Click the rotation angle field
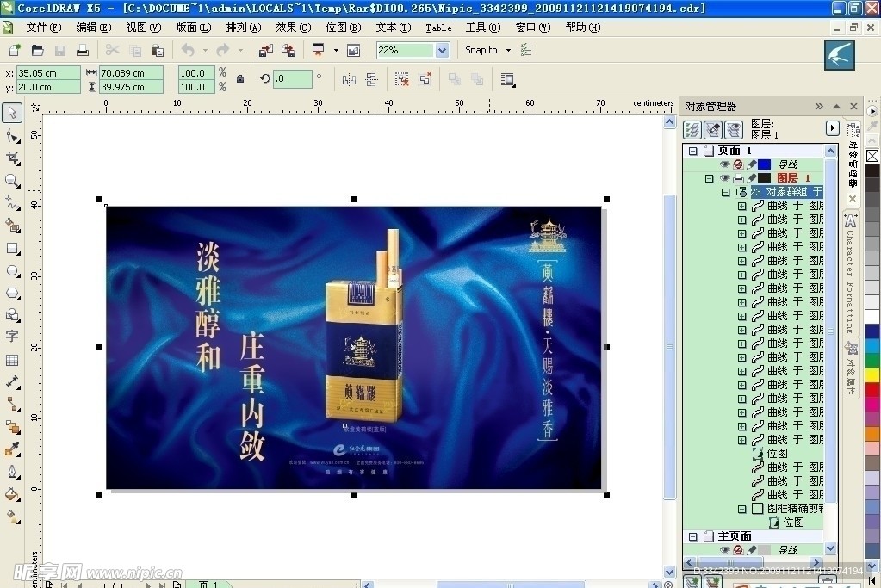 click(x=292, y=79)
